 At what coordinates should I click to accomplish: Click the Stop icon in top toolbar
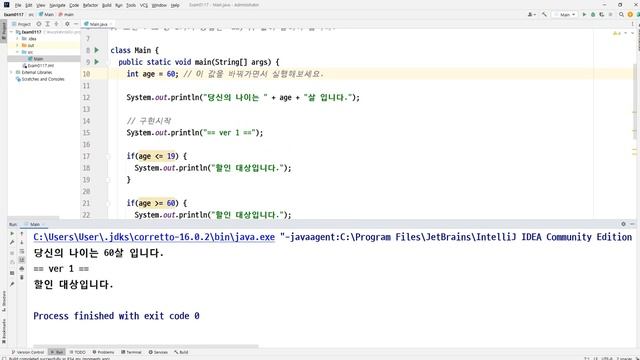pyautogui.click(x=611, y=14)
